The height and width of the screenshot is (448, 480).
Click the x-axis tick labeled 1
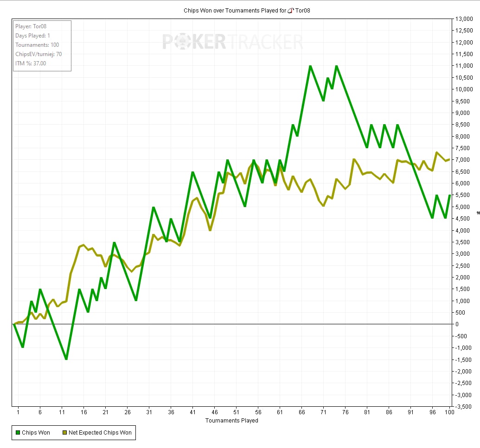pos(18,412)
